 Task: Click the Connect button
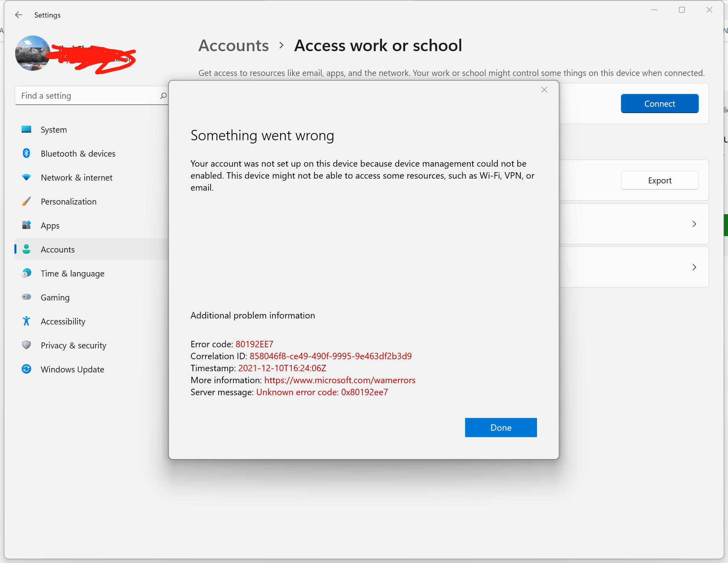coord(660,104)
